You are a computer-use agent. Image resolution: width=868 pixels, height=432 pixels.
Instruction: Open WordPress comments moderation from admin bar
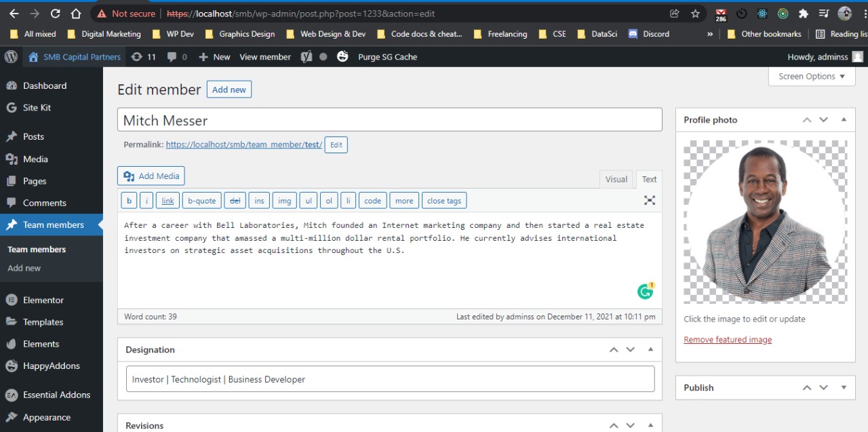(178, 57)
